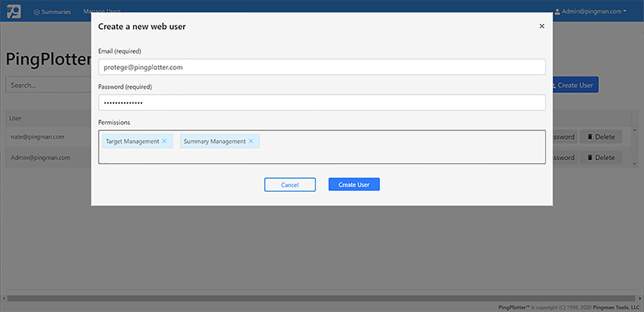
Task: Open the Admin@pingman.com account dropdown
Action: [591, 11]
